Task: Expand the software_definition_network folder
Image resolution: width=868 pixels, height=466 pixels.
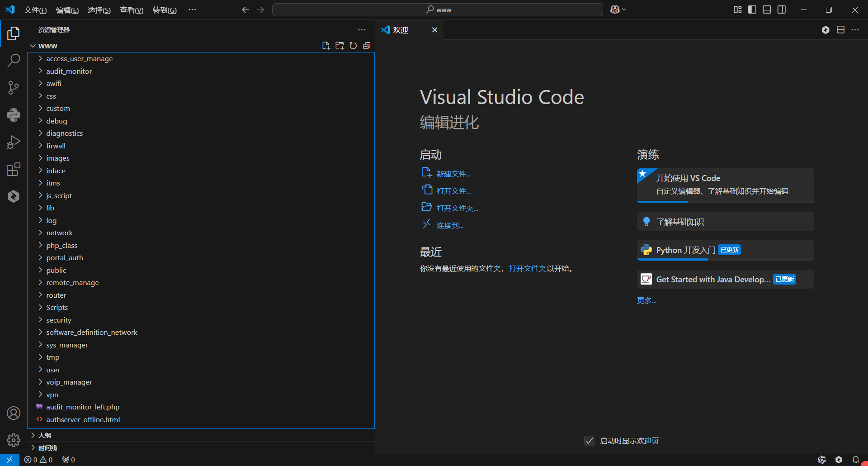Action: click(x=91, y=332)
